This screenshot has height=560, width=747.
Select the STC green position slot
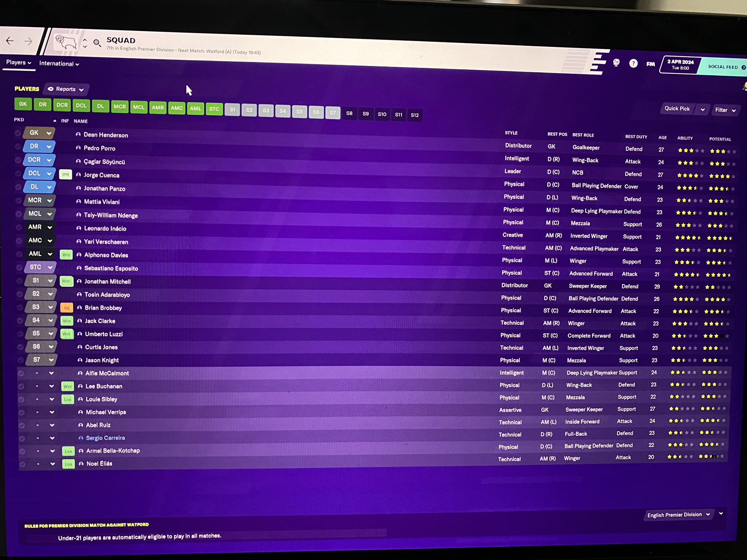214,109
